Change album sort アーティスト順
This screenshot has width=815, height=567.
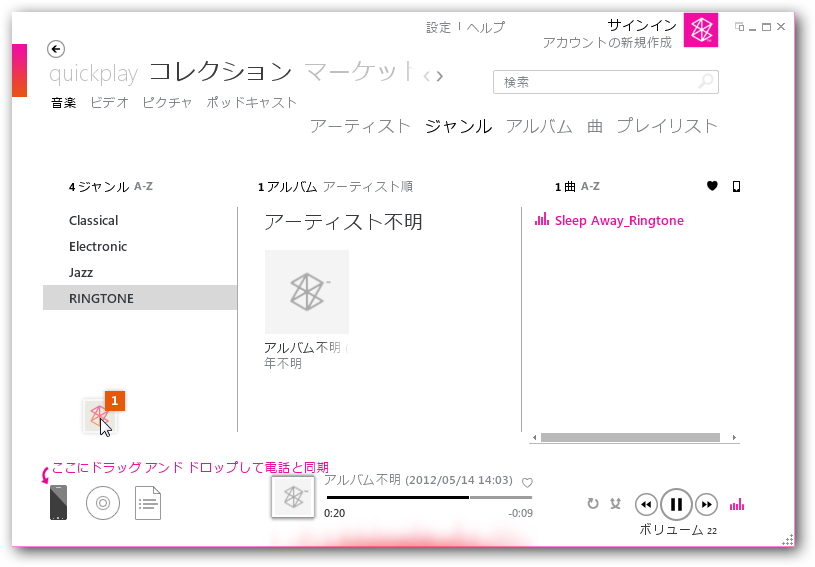pos(367,186)
